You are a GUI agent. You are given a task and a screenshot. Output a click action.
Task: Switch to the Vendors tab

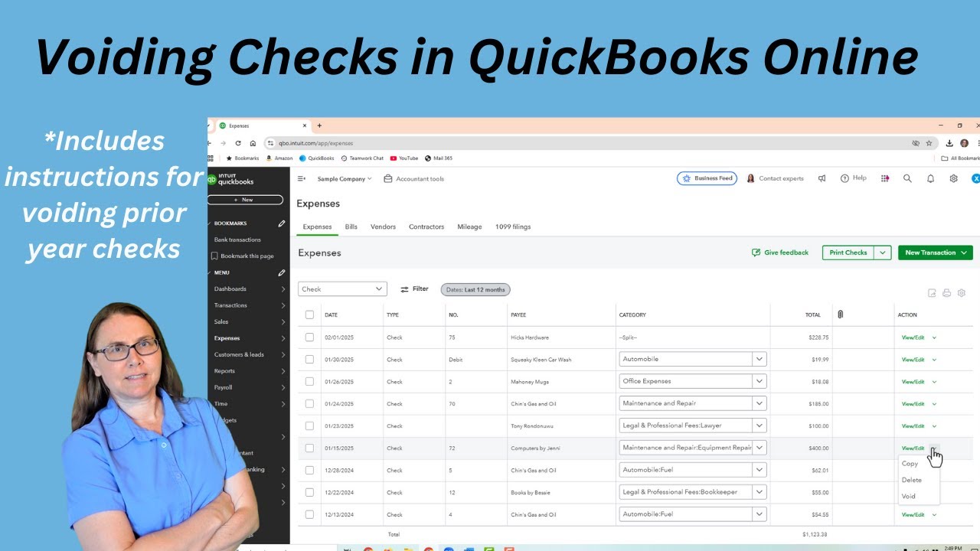tap(383, 227)
